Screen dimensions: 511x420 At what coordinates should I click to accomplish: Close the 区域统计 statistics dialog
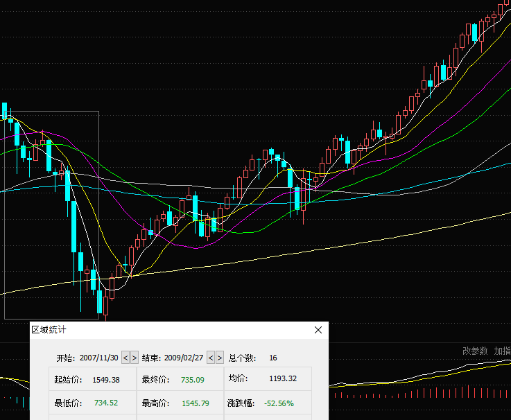click(318, 331)
